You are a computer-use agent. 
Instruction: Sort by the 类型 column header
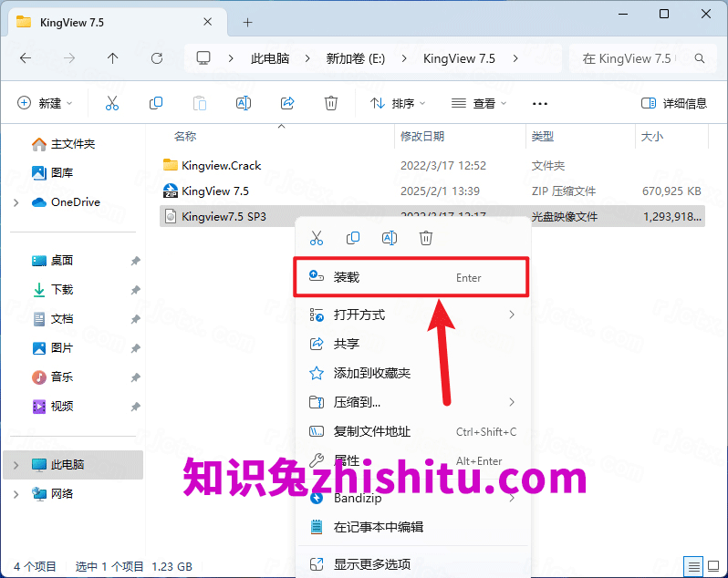pyautogui.click(x=542, y=137)
